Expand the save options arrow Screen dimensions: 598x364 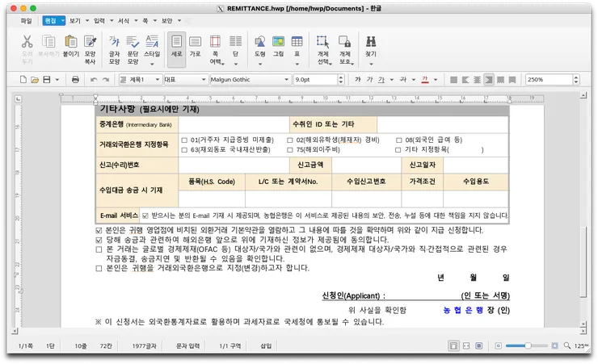(57, 80)
